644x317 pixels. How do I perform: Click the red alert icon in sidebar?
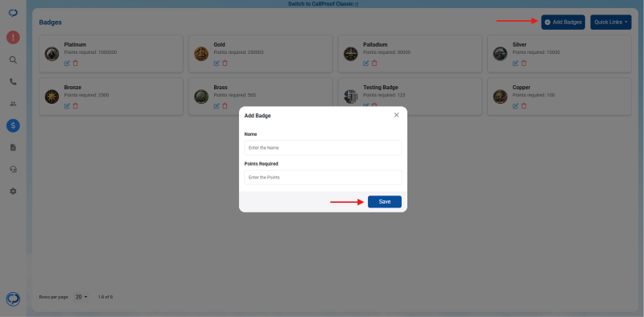tap(13, 38)
